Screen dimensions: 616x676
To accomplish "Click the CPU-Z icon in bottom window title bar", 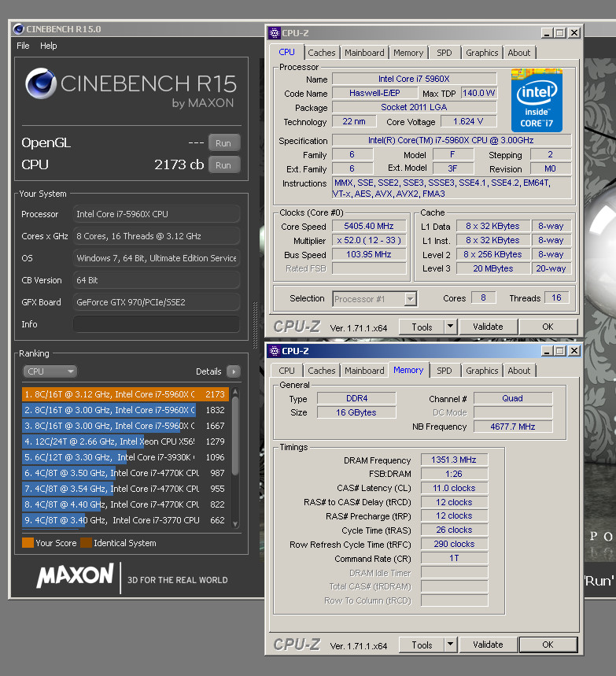I will coord(274,351).
